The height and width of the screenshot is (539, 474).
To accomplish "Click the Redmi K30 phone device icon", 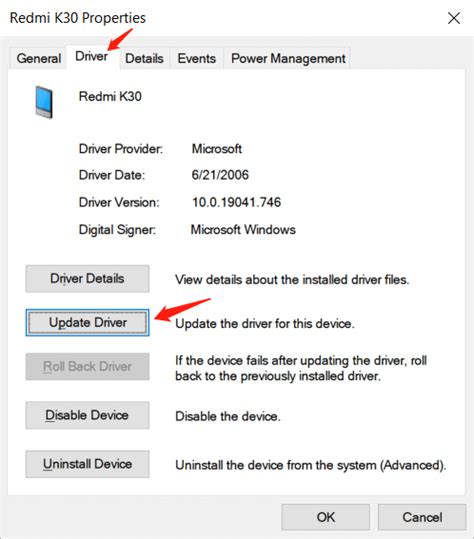I will coord(44,102).
